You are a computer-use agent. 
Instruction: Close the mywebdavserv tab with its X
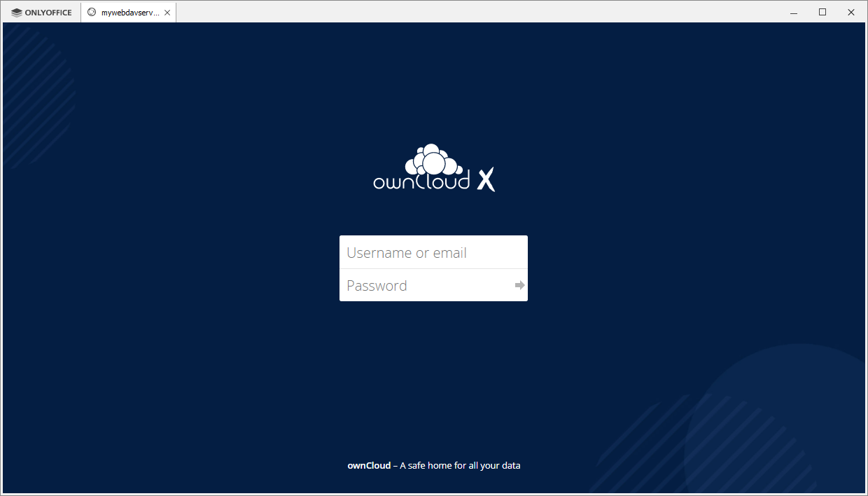pos(167,12)
